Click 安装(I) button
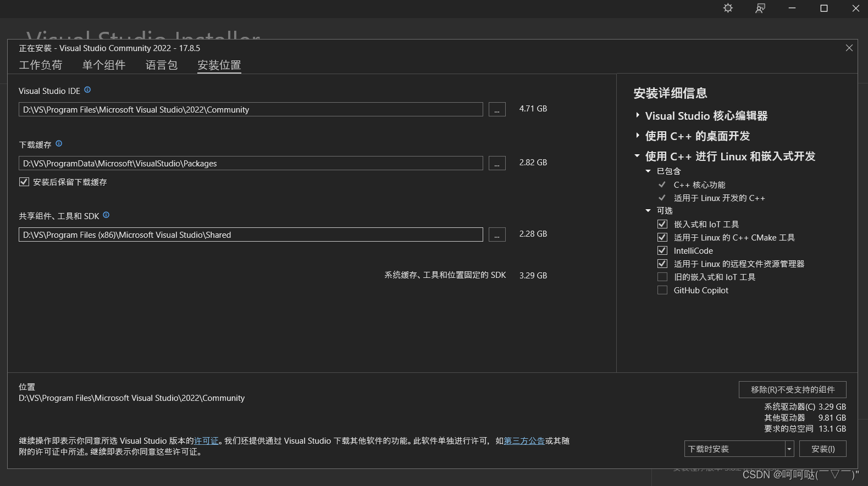Image resolution: width=868 pixels, height=486 pixels. point(823,449)
